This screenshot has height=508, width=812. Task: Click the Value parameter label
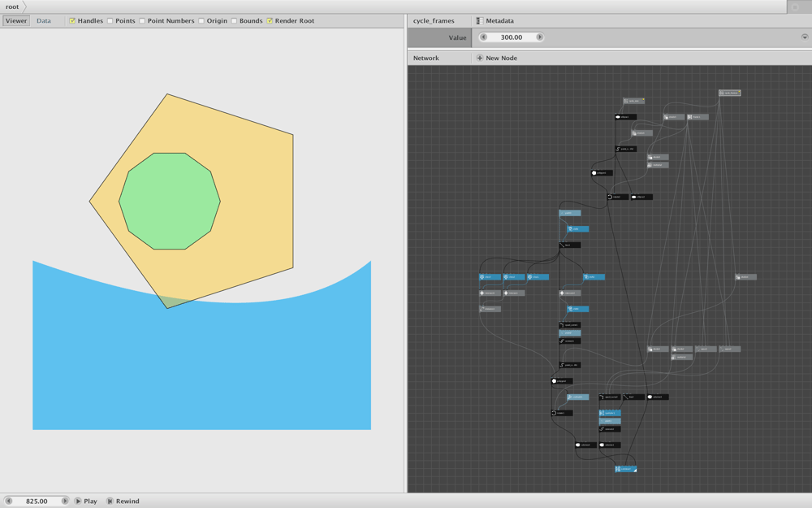(457, 37)
